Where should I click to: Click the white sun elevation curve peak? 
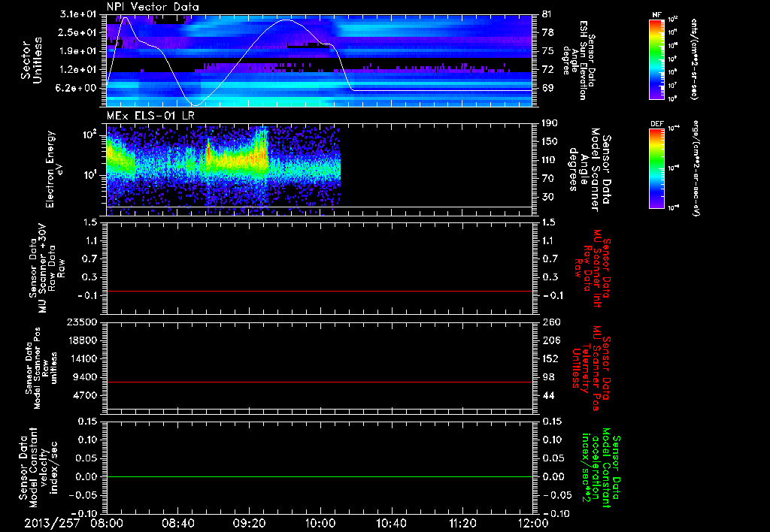click(286, 20)
